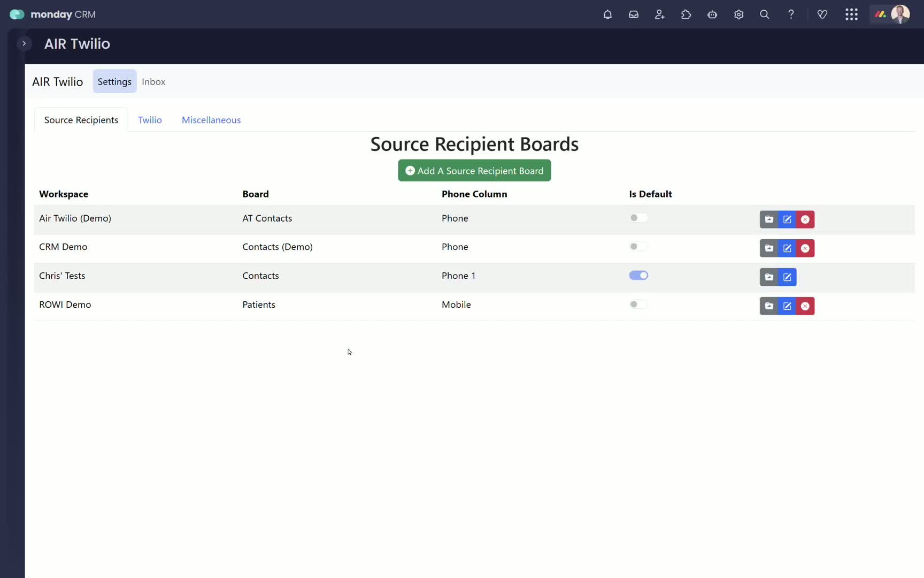Click the monday CRM logo
This screenshot has height=578, width=924.
(x=52, y=14)
